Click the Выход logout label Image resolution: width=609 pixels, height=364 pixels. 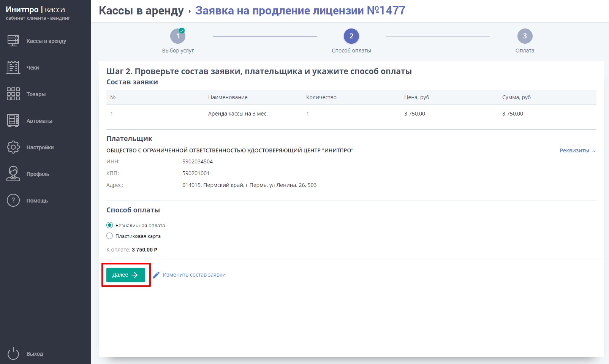35,354
